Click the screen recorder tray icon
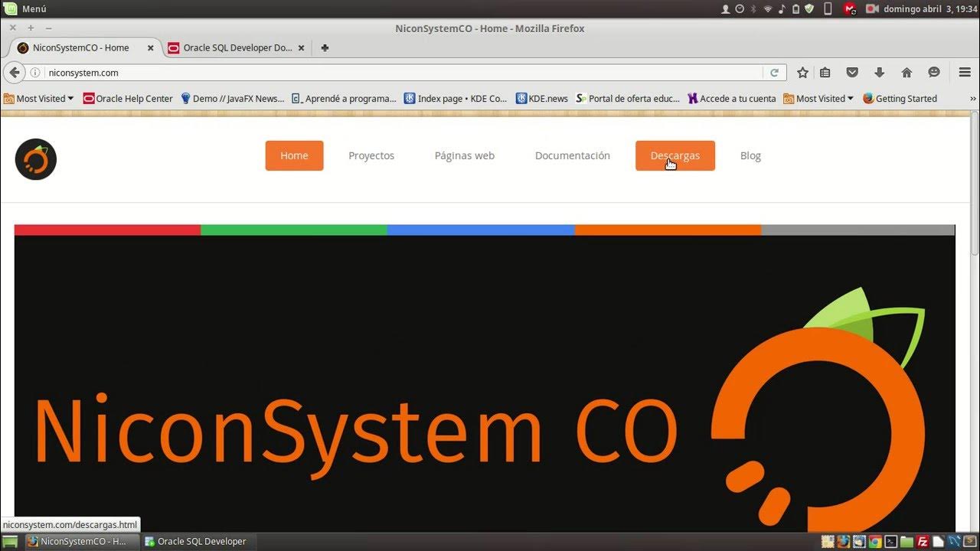980x551 pixels. pyautogui.click(x=872, y=9)
